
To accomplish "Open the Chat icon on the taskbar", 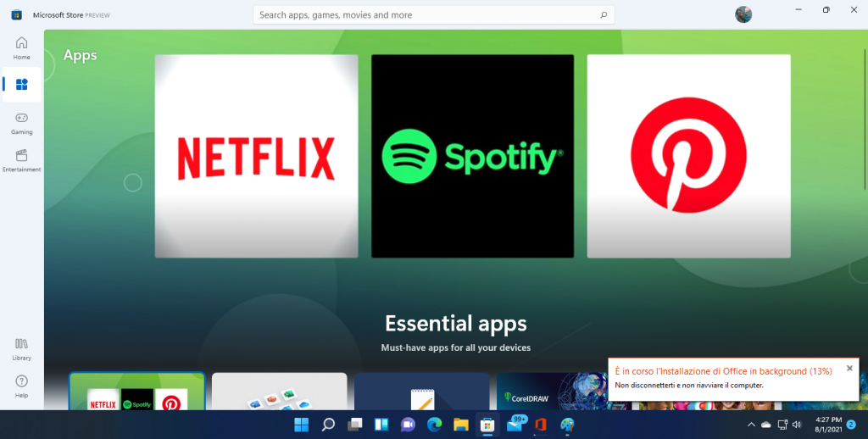I will click(408, 425).
